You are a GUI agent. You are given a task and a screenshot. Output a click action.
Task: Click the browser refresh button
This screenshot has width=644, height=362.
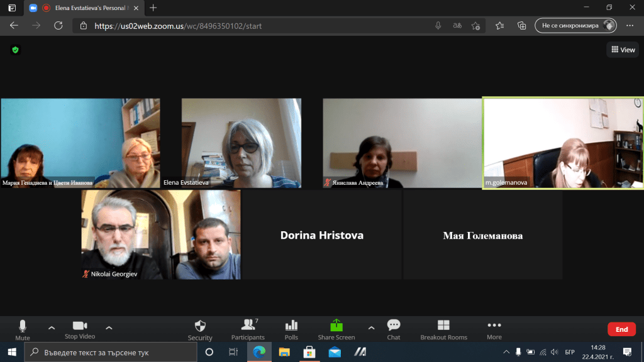(x=58, y=26)
